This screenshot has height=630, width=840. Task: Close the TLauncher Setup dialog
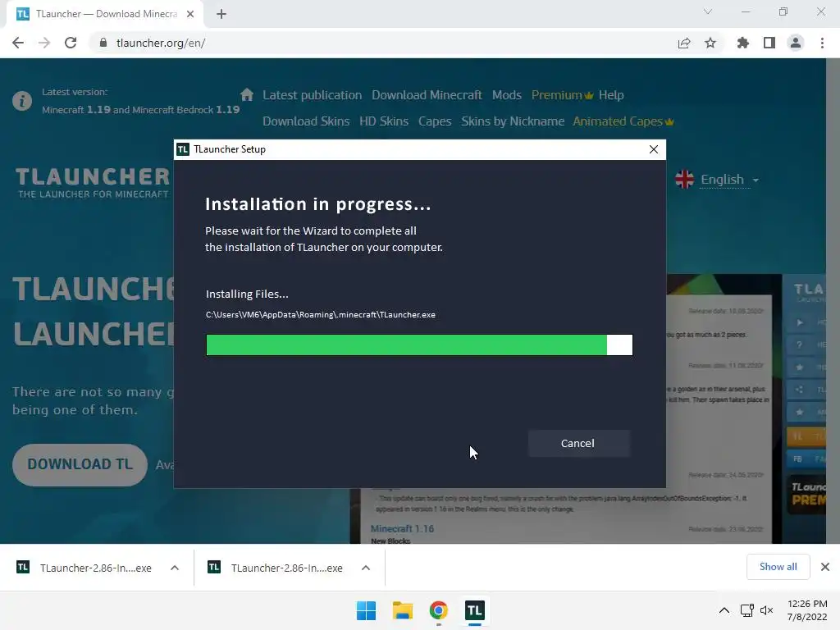coord(653,149)
